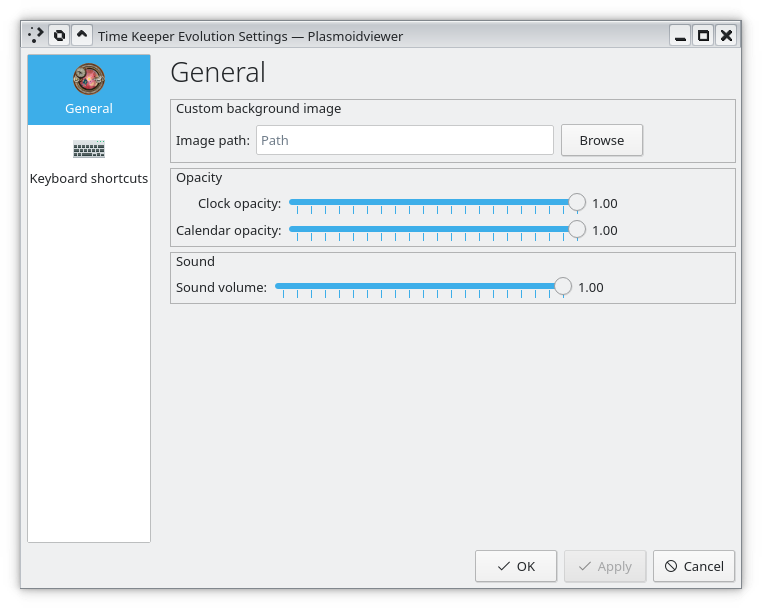Image resolution: width=762 pixels, height=609 pixels.
Task: Click the Apply button
Action: (605, 566)
